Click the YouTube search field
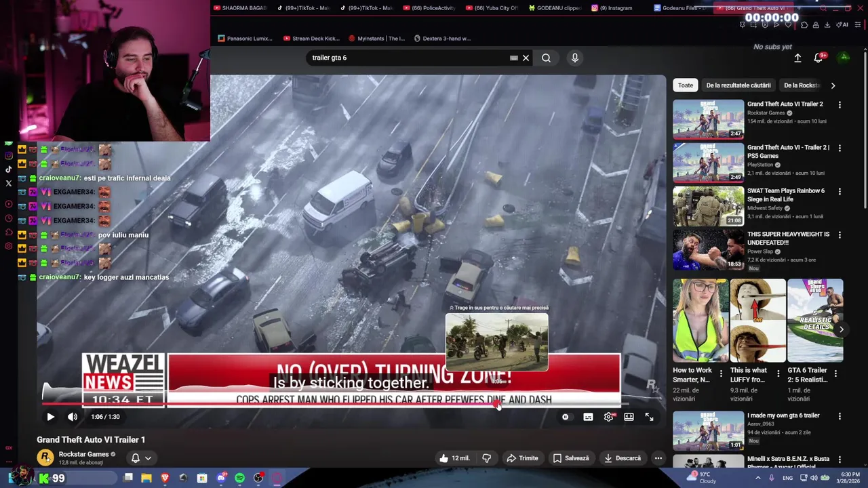 [x=407, y=58]
